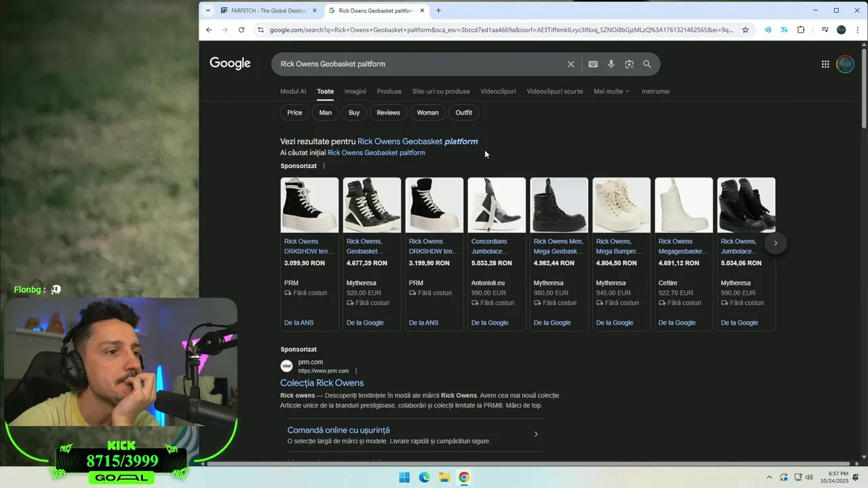Screen dimensions: 868x488
Task: Open the media controls icon in toolbar
Action: click(825, 30)
